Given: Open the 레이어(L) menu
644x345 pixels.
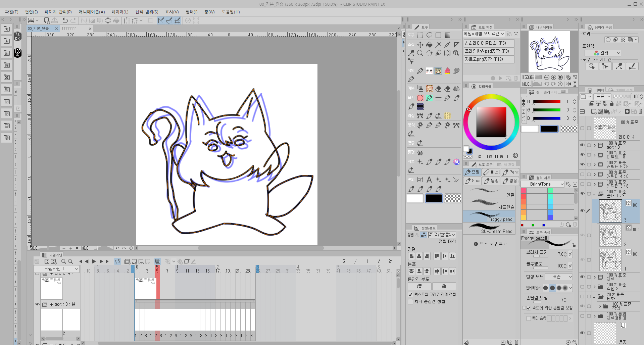Looking at the screenshot, I should pos(120,12).
